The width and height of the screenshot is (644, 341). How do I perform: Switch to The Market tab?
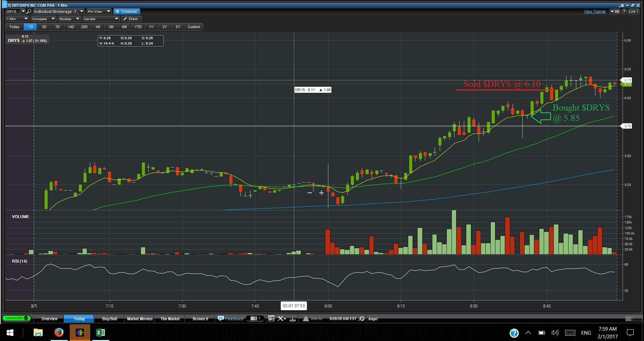tap(170, 319)
